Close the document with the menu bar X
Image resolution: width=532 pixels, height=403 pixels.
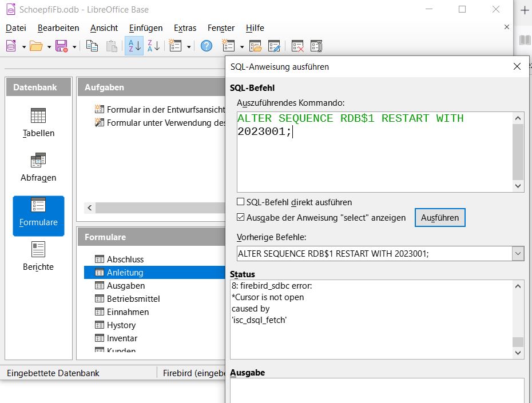point(507,27)
